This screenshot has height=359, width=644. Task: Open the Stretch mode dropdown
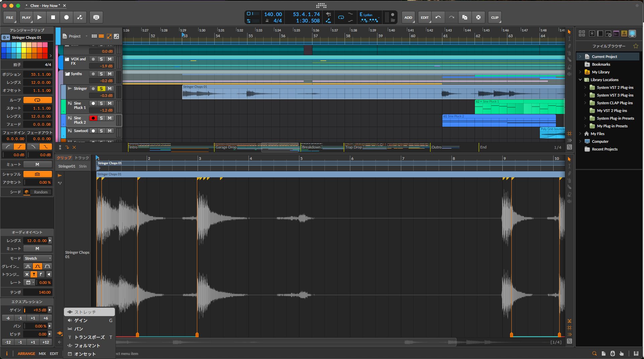[38, 258]
